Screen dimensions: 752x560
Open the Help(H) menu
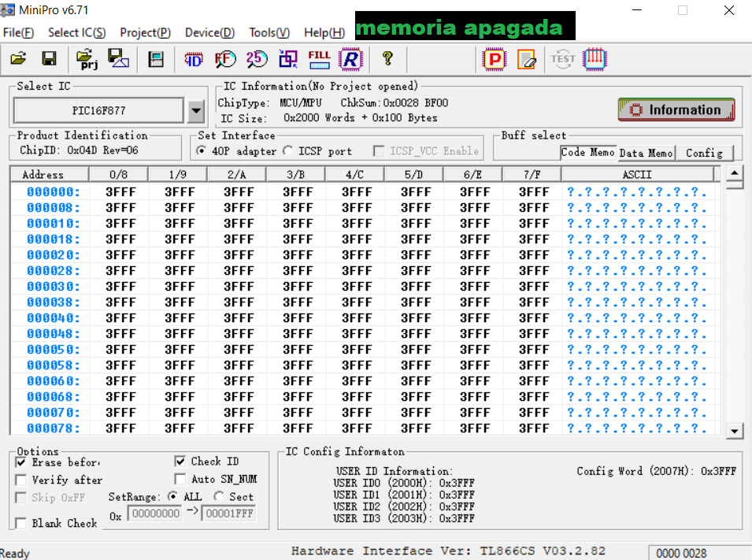324,32
